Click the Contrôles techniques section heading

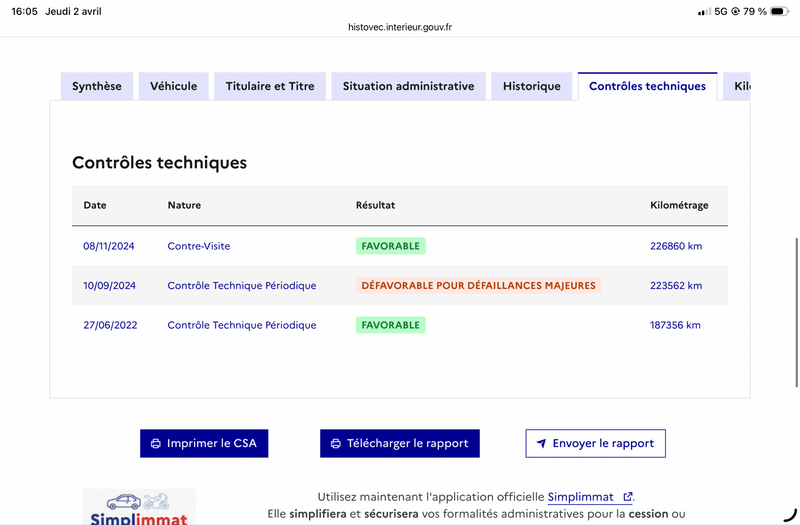pyautogui.click(x=159, y=163)
